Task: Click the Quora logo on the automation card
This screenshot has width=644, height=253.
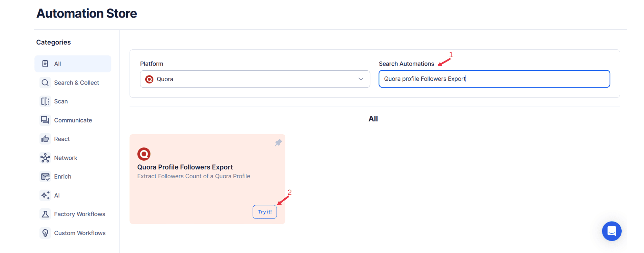Action: pos(144,154)
